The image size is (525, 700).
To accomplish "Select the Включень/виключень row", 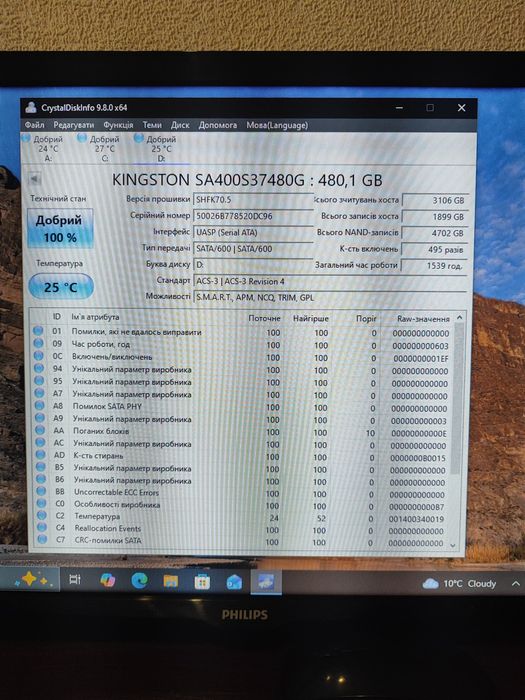I will pyautogui.click(x=242, y=357).
